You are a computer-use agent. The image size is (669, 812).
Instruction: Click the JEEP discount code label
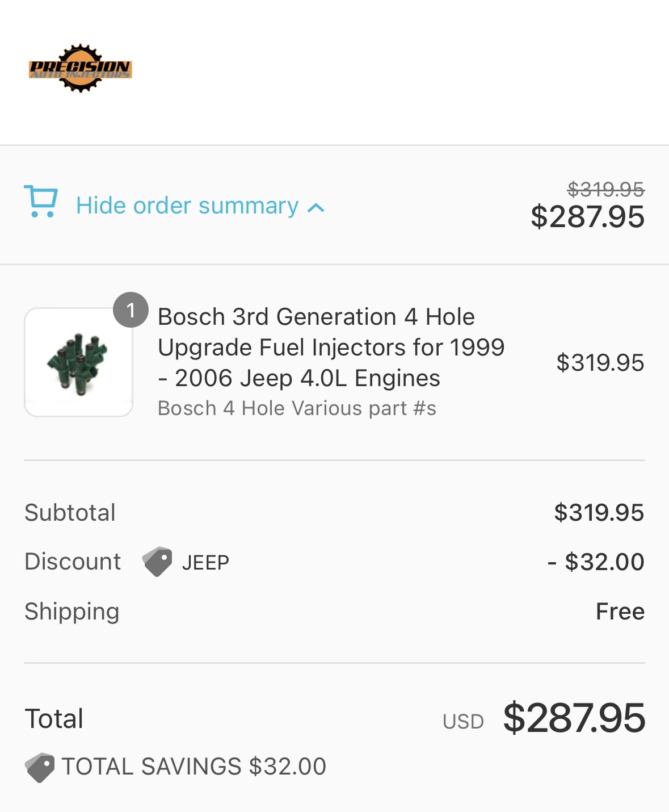(205, 563)
